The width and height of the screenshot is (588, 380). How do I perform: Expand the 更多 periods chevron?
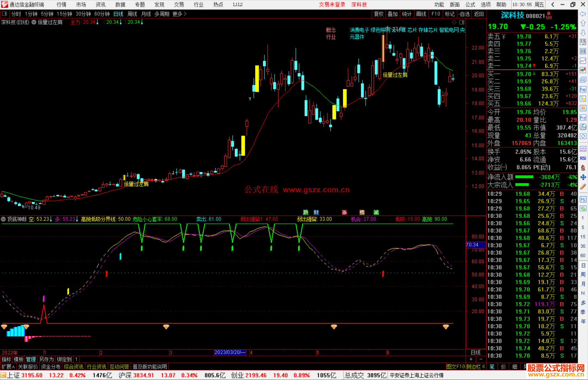point(185,14)
